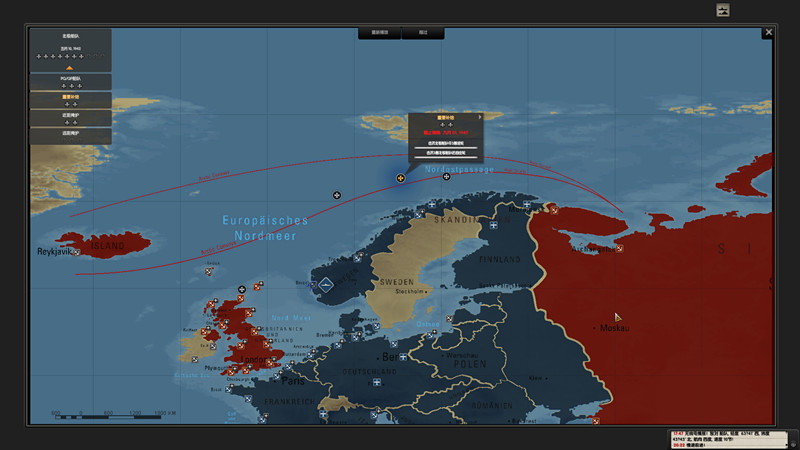800x450 pixels.
Task: Click the orange title in the convoy tooltip
Action: coord(445,117)
